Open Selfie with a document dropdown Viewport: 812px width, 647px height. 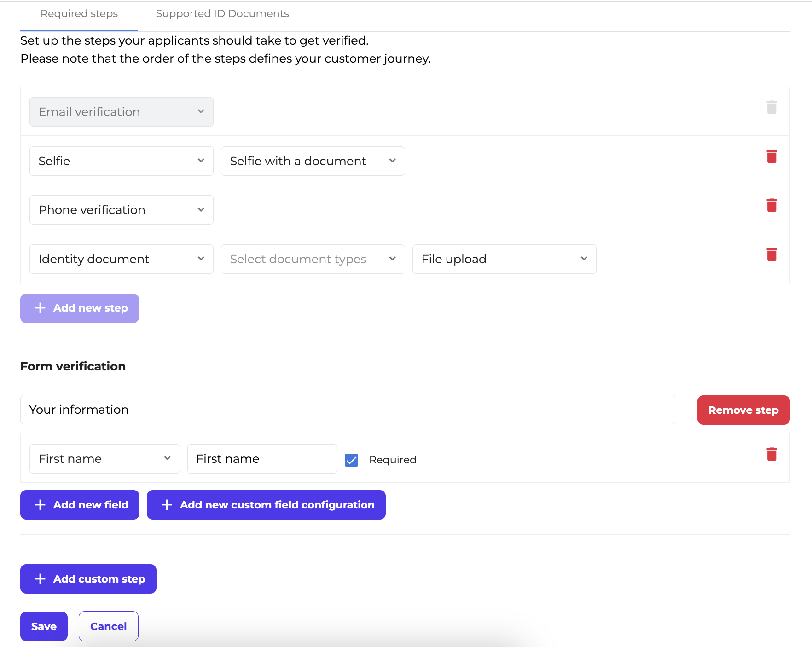click(x=313, y=161)
